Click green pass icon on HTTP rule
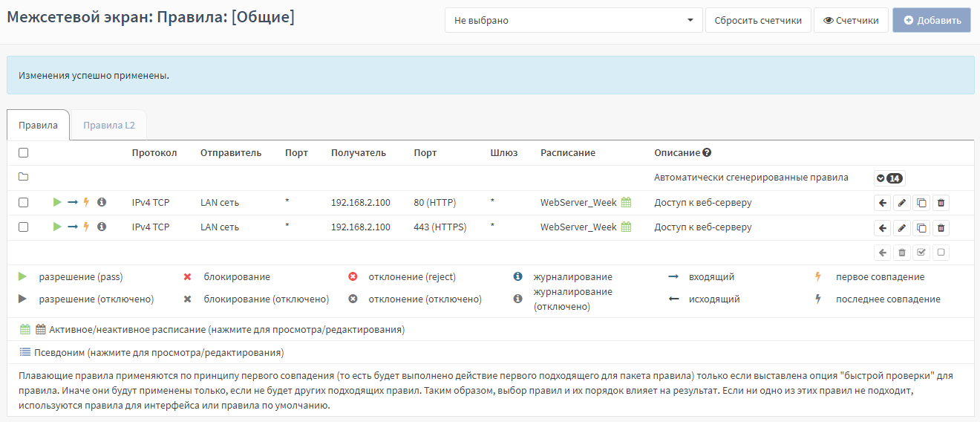This screenshot has width=980, height=422. tap(57, 202)
